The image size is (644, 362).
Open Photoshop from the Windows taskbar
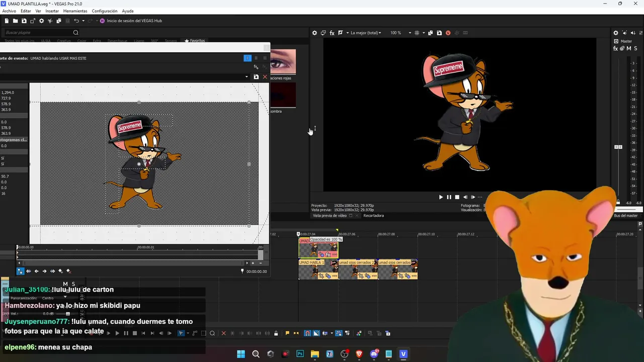pyautogui.click(x=300, y=354)
